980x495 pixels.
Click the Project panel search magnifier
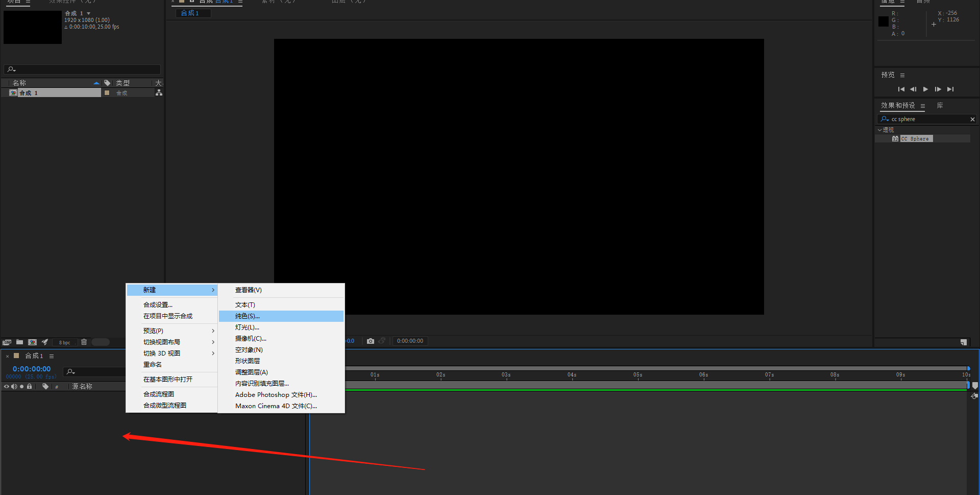coord(11,69)
